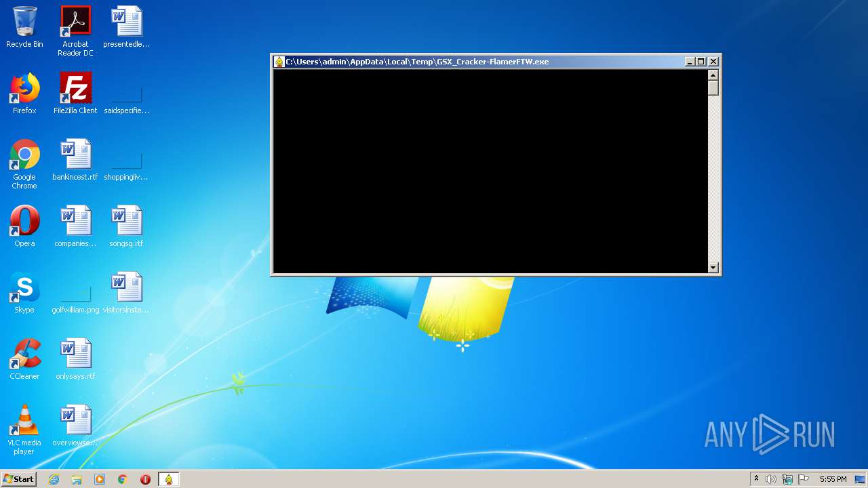Open Google Chrome desktop shortcut
This screenshot has width=868, height=488.
[x=24, y=164]
